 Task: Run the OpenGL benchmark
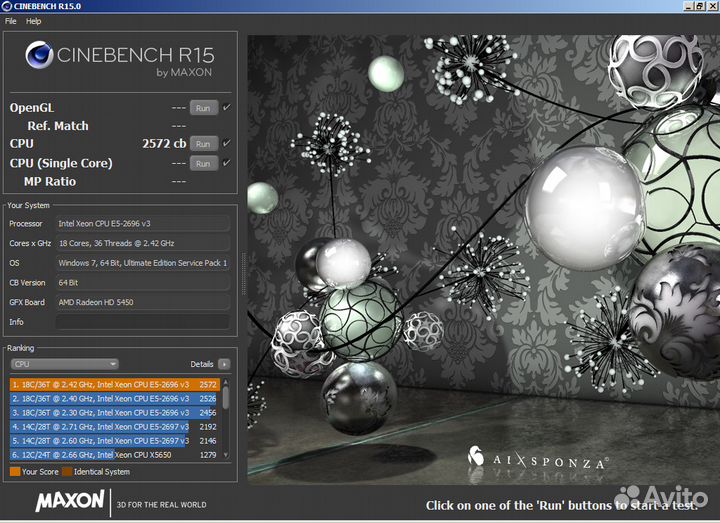203,108
